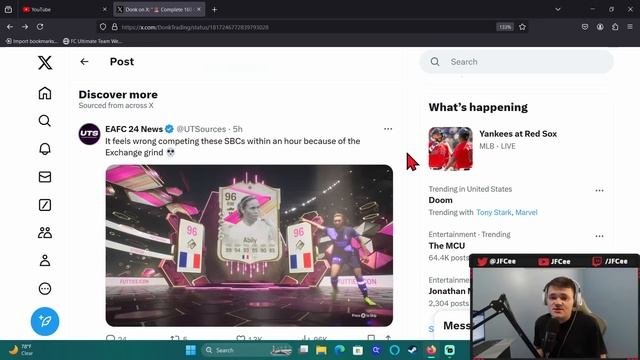
Task: Click the Yankees at Red Sox thumbnail
Action: 450,149
